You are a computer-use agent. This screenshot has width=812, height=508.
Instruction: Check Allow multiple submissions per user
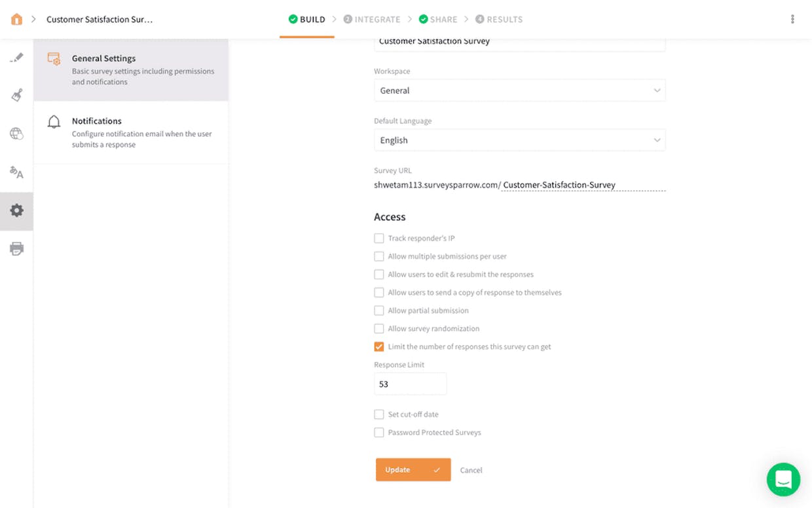(x=379, y=256)
